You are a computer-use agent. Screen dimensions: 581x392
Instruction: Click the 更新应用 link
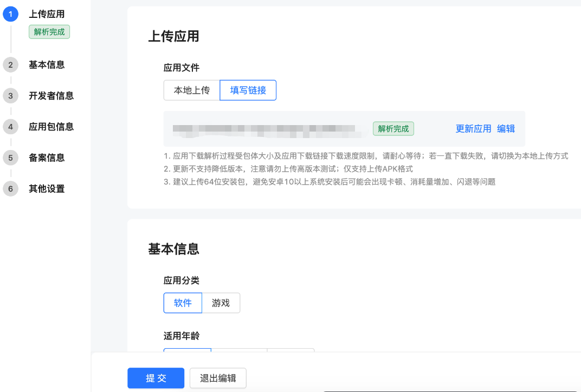473,128
